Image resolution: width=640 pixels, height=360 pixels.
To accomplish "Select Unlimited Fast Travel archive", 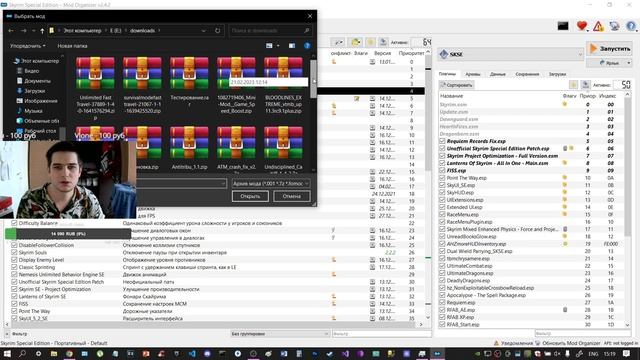I will [x=95, y=88].
